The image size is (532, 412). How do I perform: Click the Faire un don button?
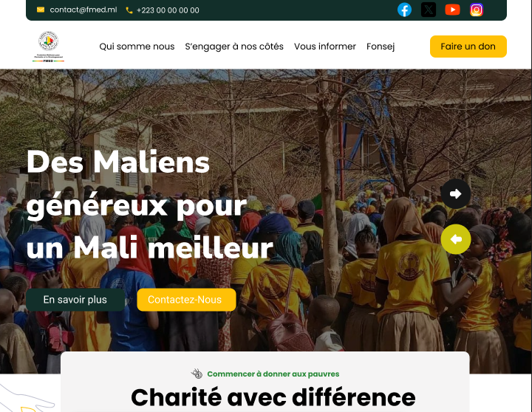[x=468, y=47]
